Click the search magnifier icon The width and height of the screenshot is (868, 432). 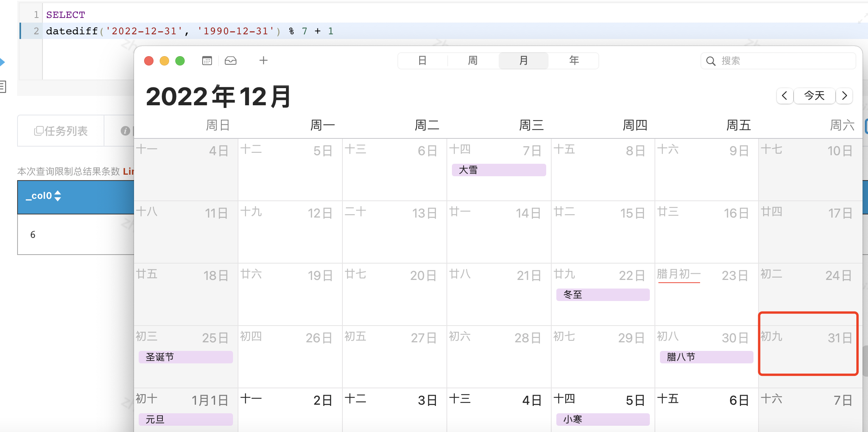(711, 61)
